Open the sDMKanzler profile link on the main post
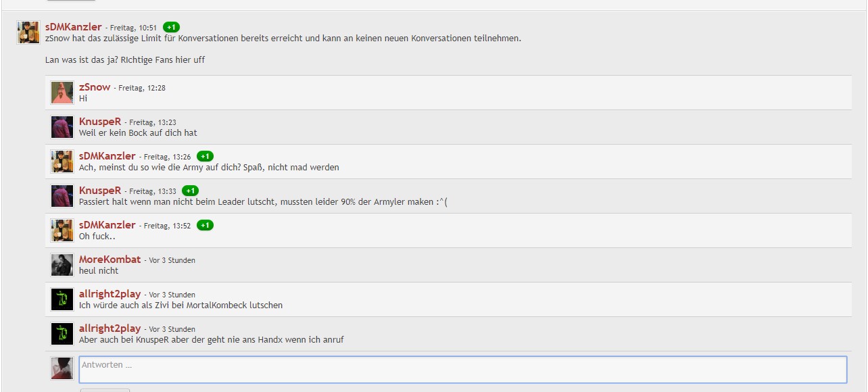The height and width of the screenshot is (392, 868). 74,27
